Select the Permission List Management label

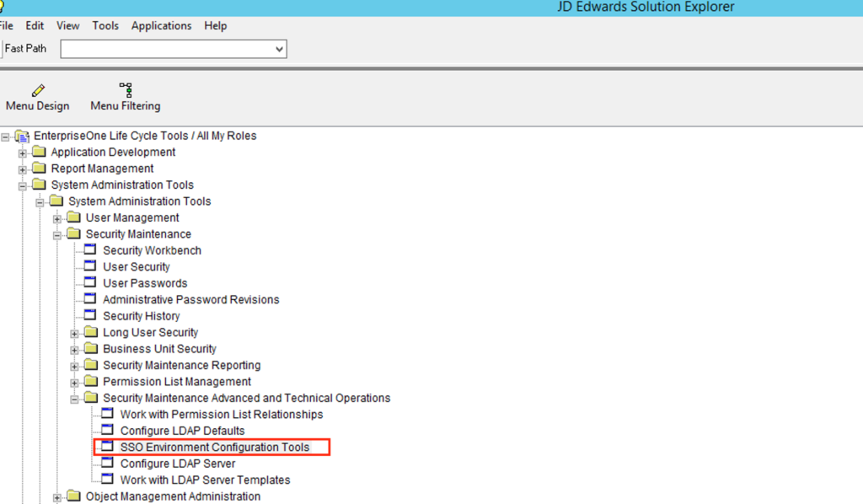177,381
